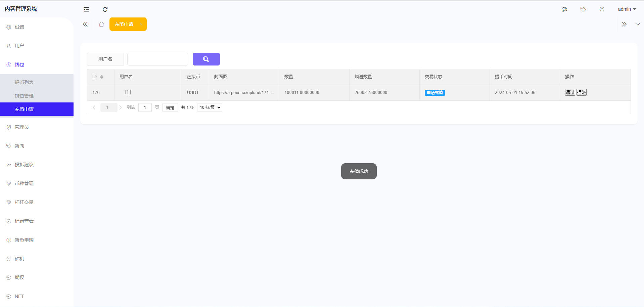The image size is (644, 307).
Task: Click the hamburger menu icon to collapse sidebar
Action: (86, 9)
